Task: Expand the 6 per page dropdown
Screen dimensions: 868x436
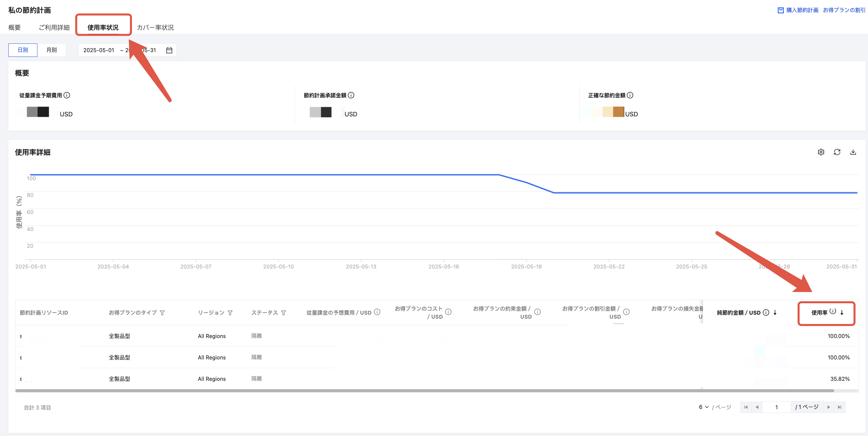Action: [x=704, y=407]
